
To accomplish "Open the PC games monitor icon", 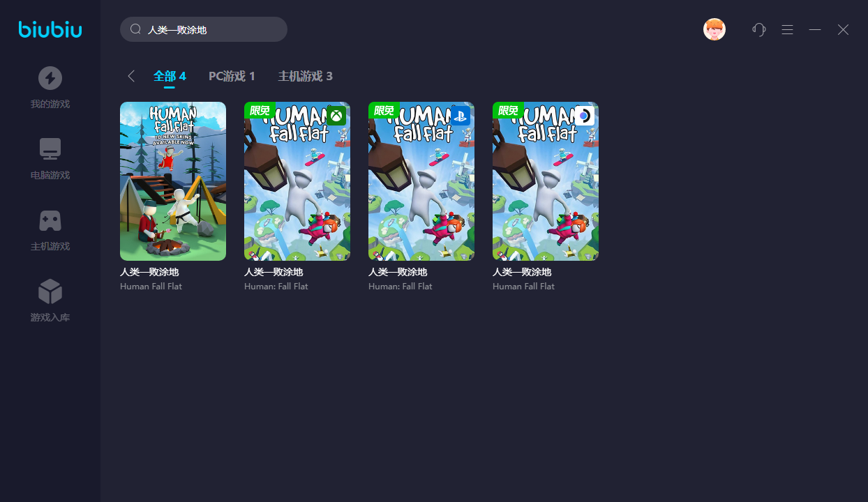I will pyautogui.click(x=50, y=149).
